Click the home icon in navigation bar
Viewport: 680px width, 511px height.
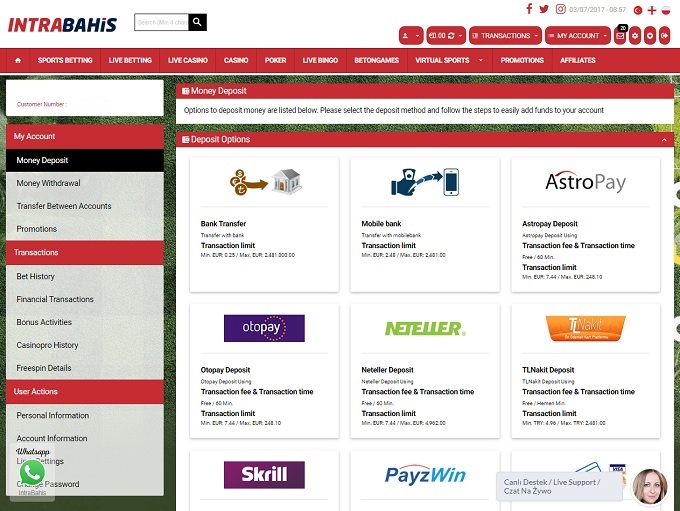[17, 60]
